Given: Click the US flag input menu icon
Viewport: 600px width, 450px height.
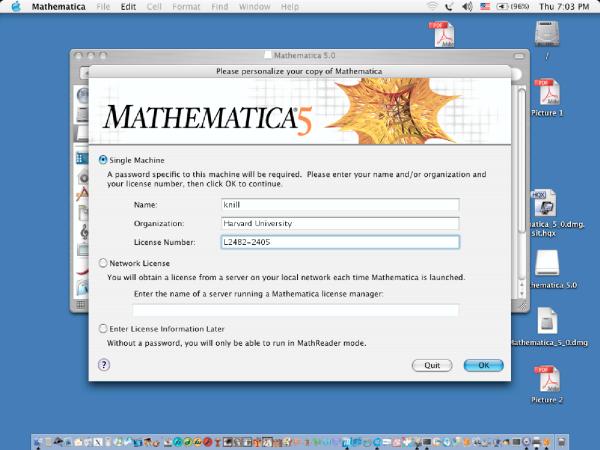Looking at the screenshot, I should 485,7.
